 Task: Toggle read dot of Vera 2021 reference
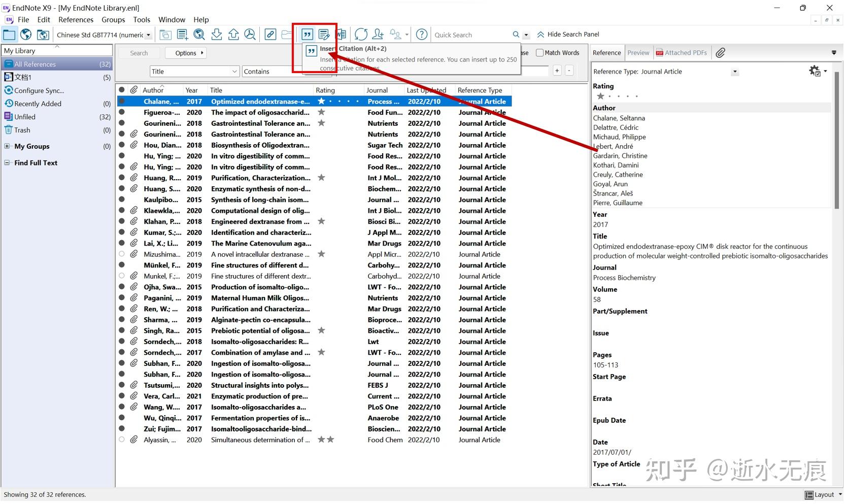coord(122,396)
